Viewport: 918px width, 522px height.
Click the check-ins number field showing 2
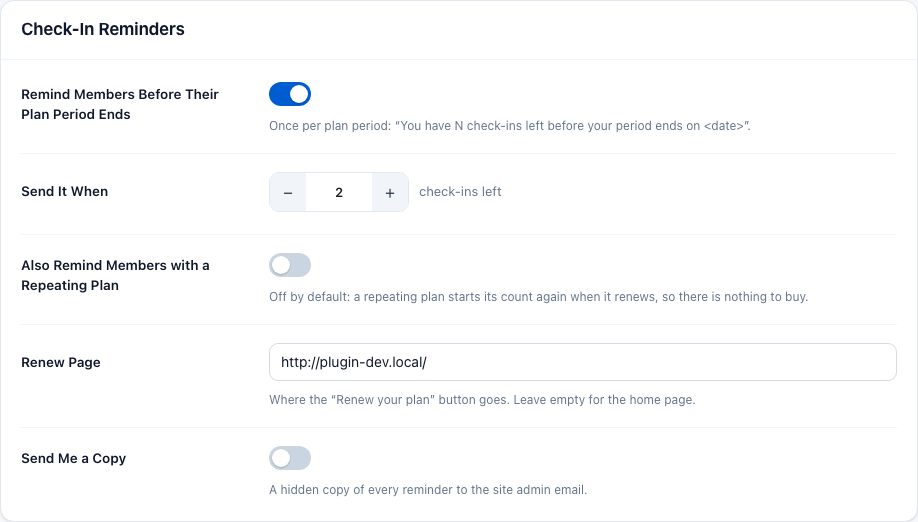(x=339, y=193)
